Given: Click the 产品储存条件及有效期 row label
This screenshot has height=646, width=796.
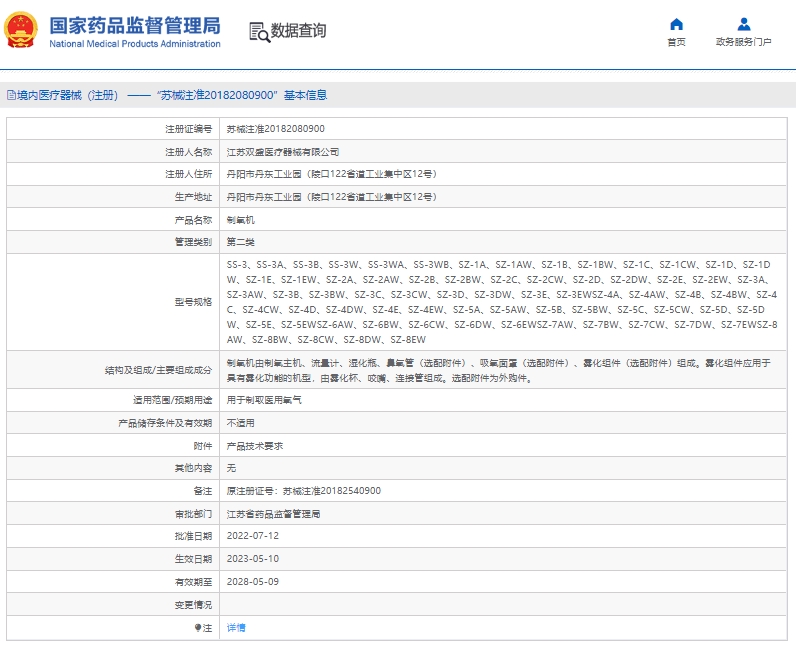Looking at the screenshot, I should [x=165, y=423].
